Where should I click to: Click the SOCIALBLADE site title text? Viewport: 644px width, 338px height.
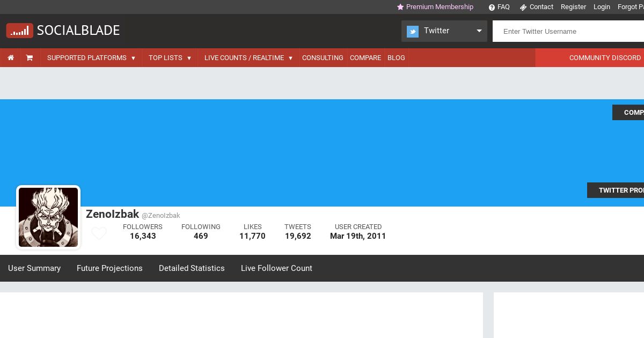pyautogui.click(x=78, y=31)
